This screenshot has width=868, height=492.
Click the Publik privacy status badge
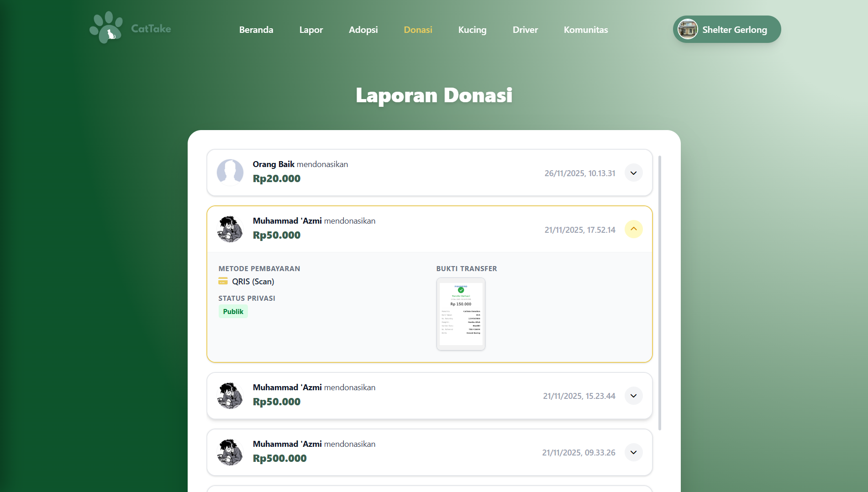pyautogui.click(x=233, y=312)
